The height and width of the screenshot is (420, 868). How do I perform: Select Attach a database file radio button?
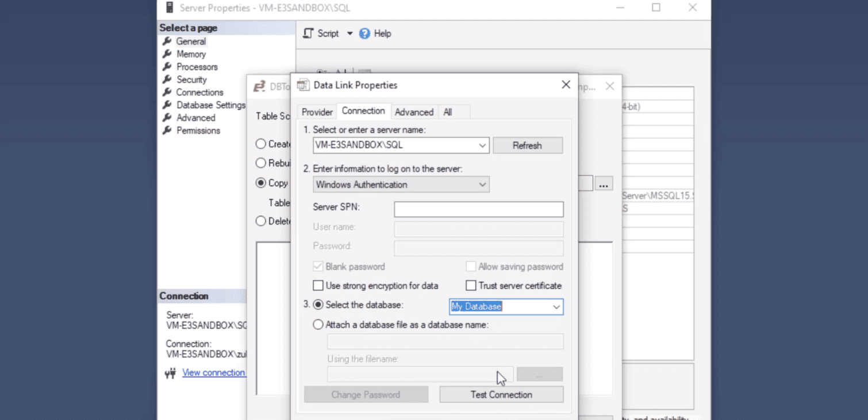click(318, 325)
